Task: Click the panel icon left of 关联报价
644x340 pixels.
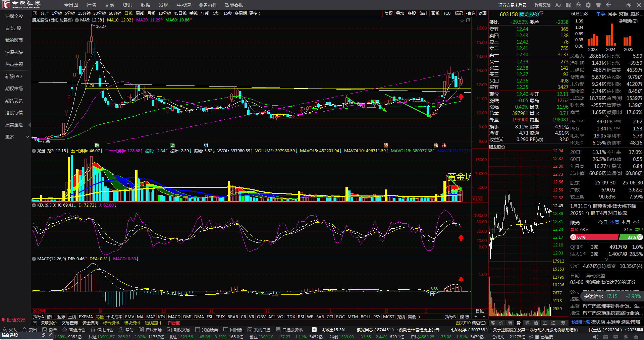Action: click(35, 323)
